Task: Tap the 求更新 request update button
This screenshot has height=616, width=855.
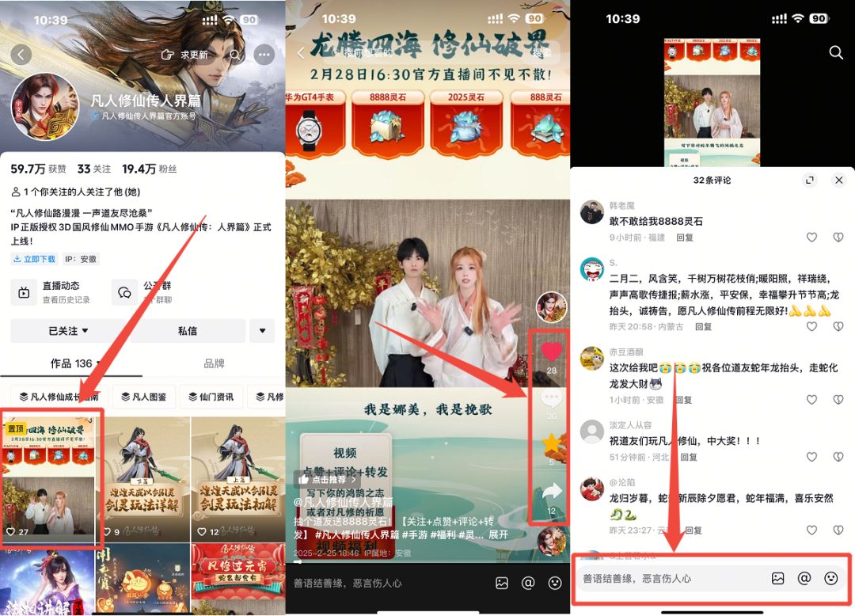Action: (x=184, y=55)
